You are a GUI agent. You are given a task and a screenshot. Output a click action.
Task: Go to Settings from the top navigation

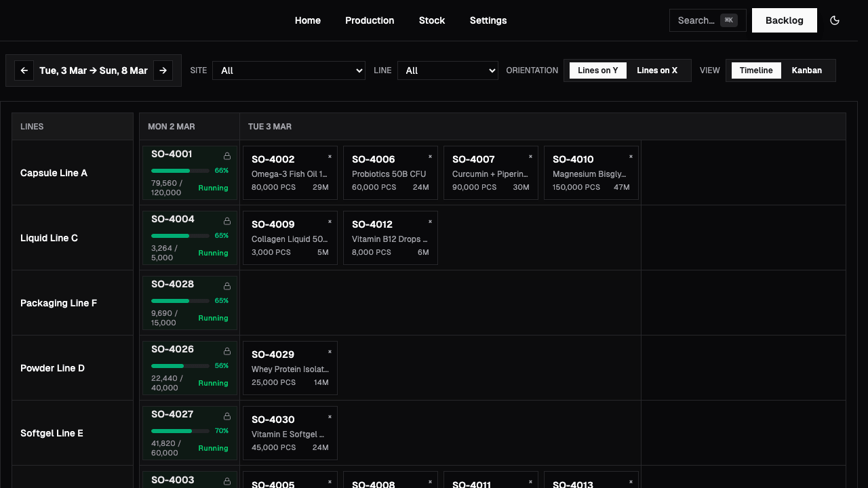pyautogui.click(x=488, y=20)
